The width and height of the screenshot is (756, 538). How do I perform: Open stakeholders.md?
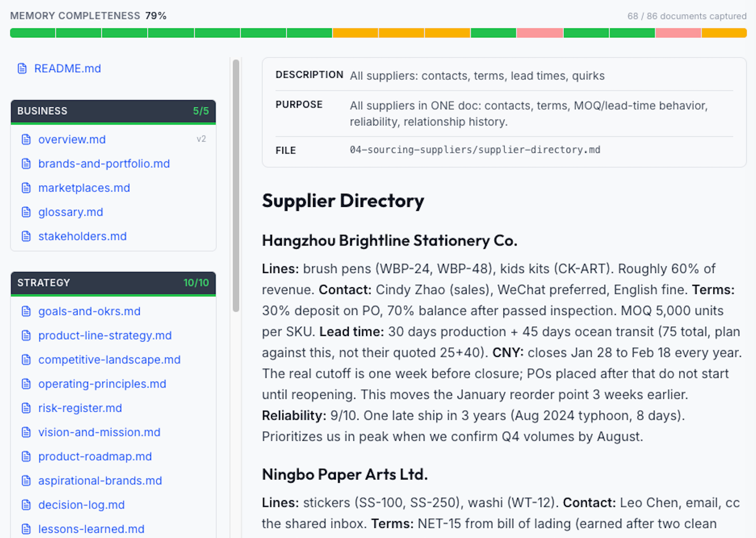click(82, 237)
